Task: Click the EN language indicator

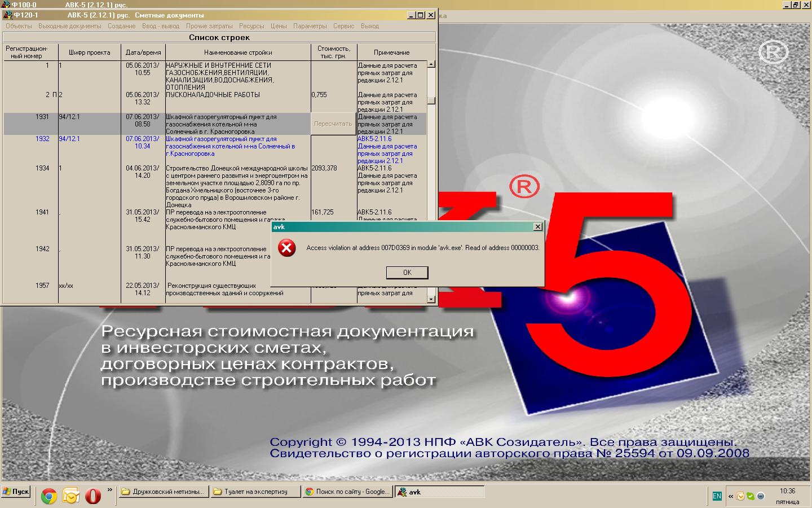Action: 717,496
